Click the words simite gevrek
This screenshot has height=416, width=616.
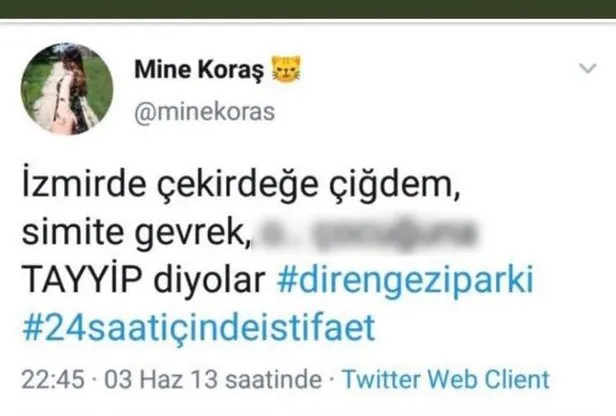point(137,234)
